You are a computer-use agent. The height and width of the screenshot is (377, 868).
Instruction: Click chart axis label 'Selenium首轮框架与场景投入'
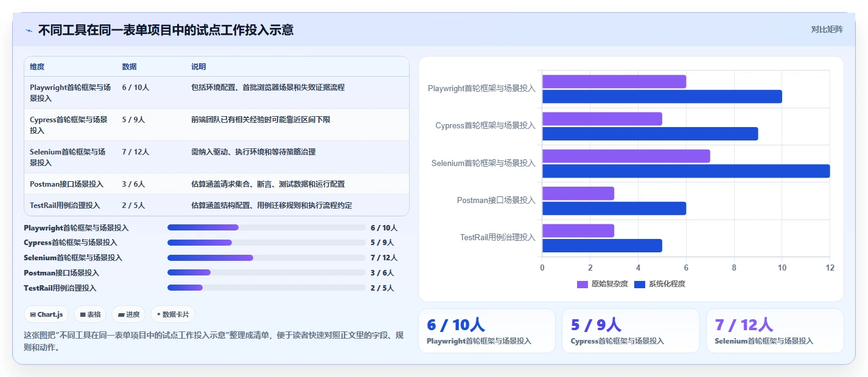(x=483, y=163)
